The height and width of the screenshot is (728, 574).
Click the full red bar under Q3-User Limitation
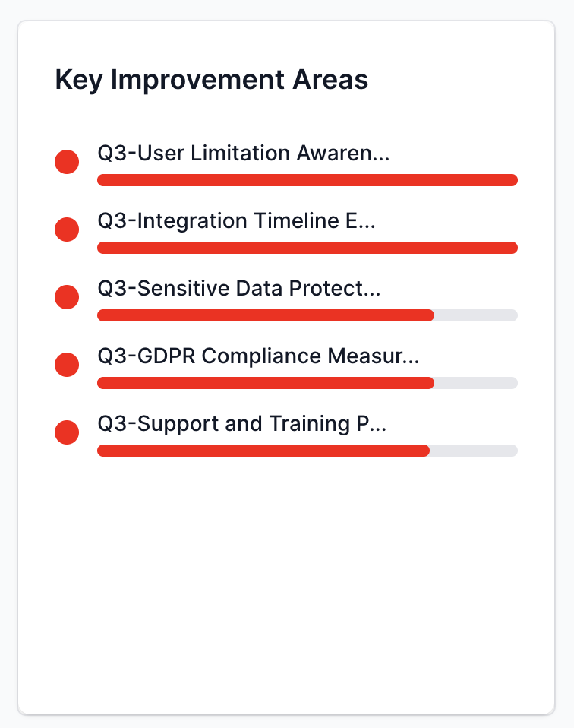click(307, 180)
